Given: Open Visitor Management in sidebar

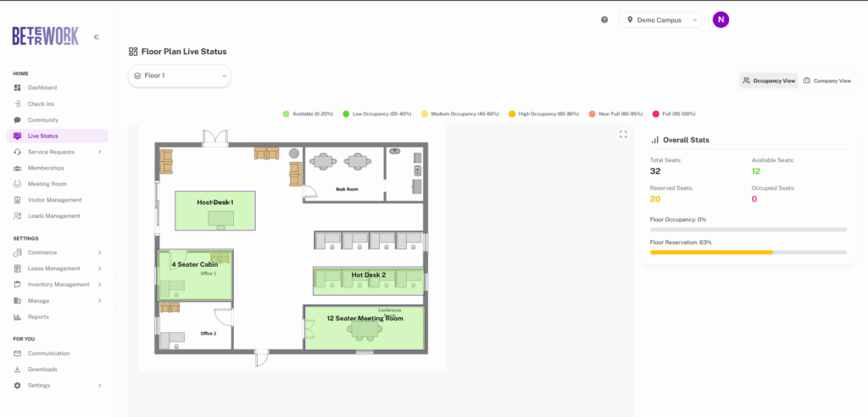Looking at the screenshot, I should [54, 200].
